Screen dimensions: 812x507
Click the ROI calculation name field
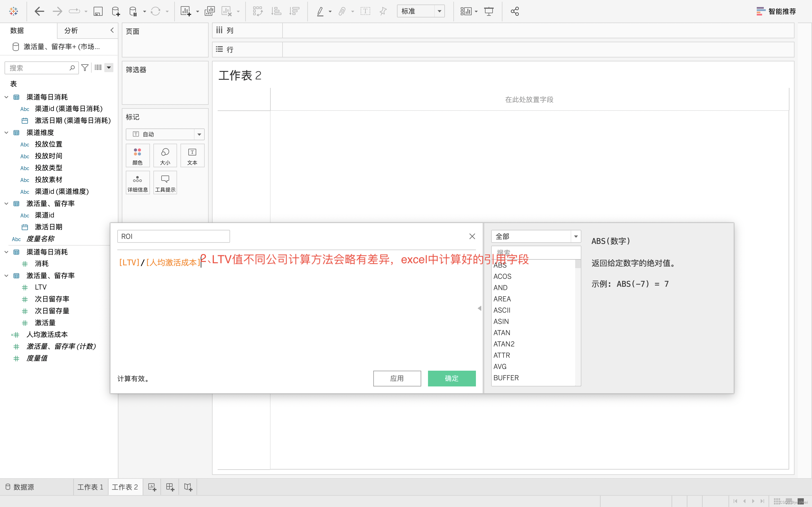173,236
